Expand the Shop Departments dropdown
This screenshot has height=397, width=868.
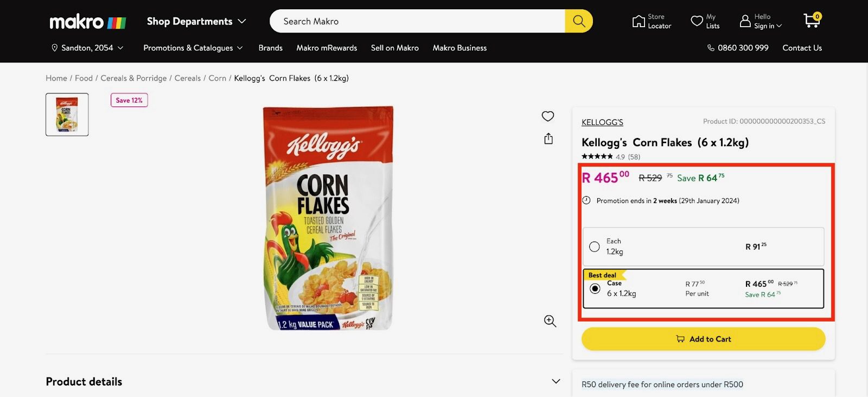coord(196,21)
